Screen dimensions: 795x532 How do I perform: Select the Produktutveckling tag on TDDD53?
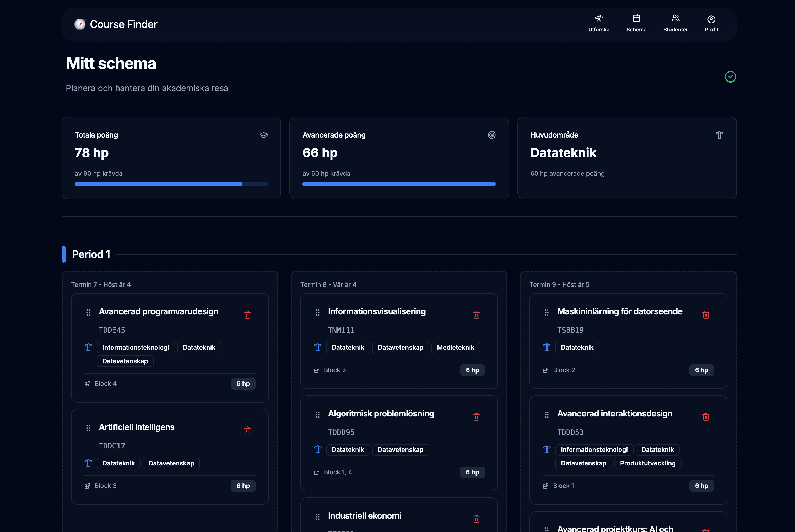648,463
